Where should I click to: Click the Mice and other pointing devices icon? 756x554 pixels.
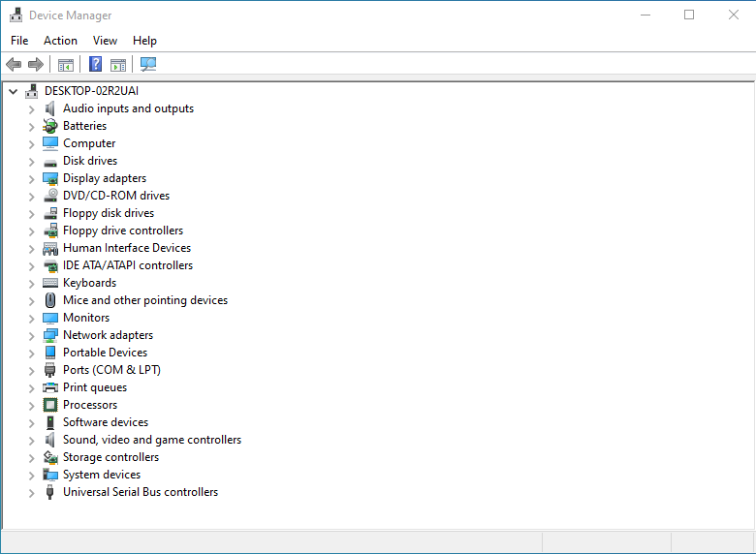50,300
